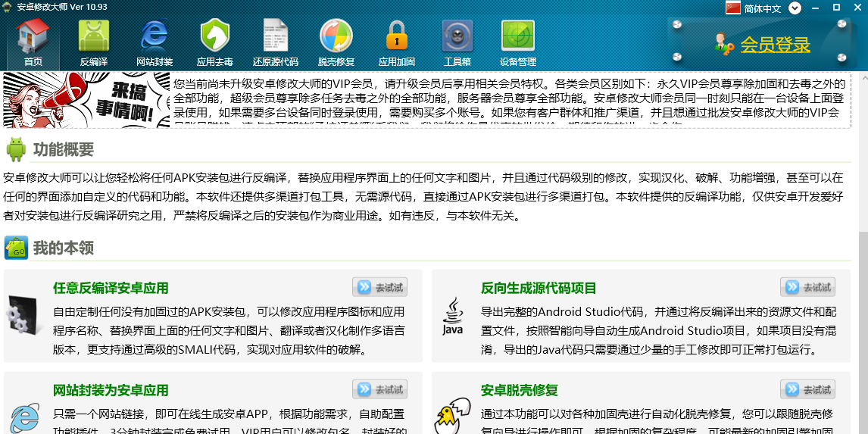Select the 简体中文 language label
Screen dimensions: 868x434
click(762, 8)
